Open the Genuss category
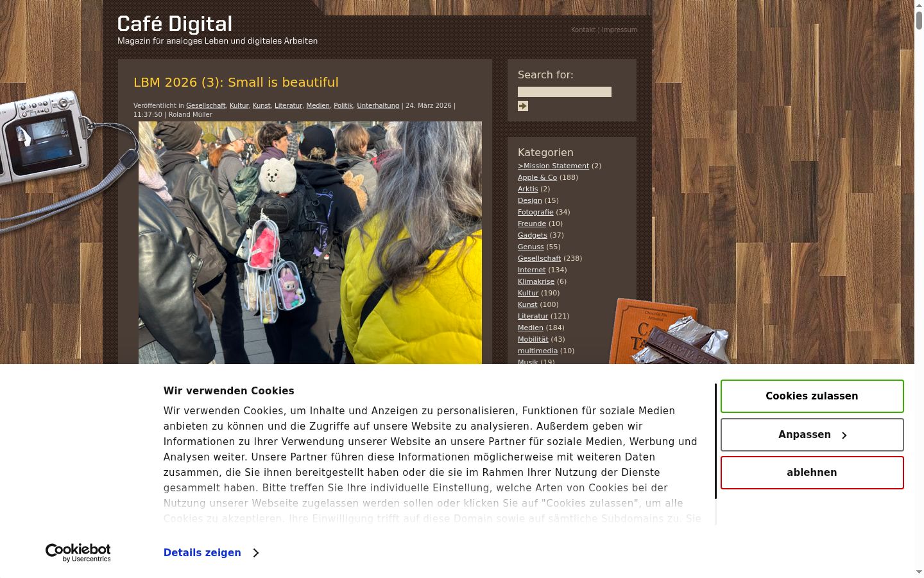The height and width of the screenshot is (578, 924). pyautogui.click(x=531, y=247)
